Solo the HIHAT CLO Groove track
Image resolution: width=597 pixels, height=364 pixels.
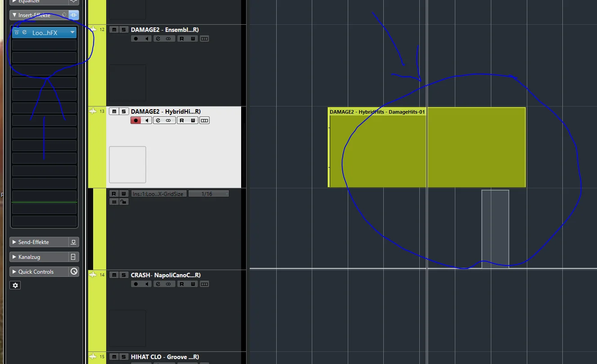(124, 357)
